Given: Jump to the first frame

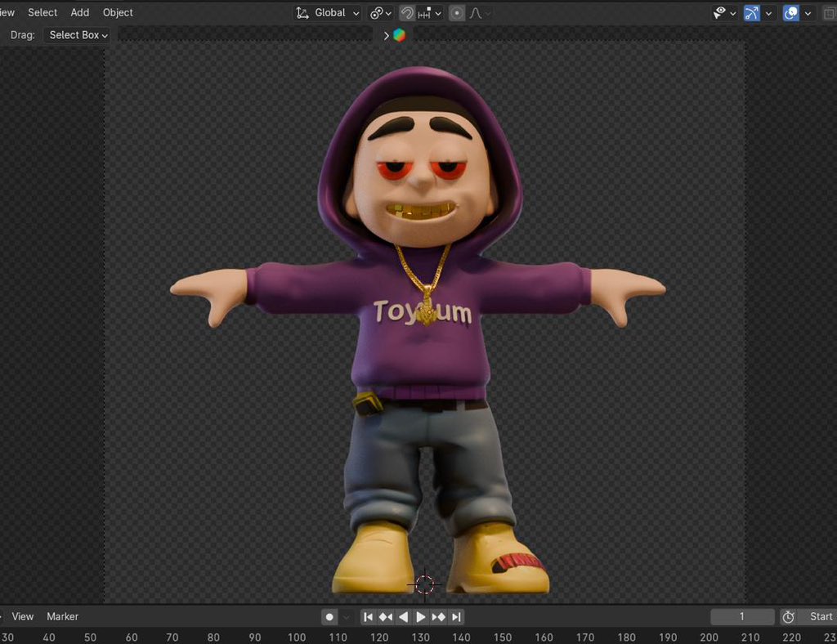Looking at the screenshot, I should coord(368,617).
